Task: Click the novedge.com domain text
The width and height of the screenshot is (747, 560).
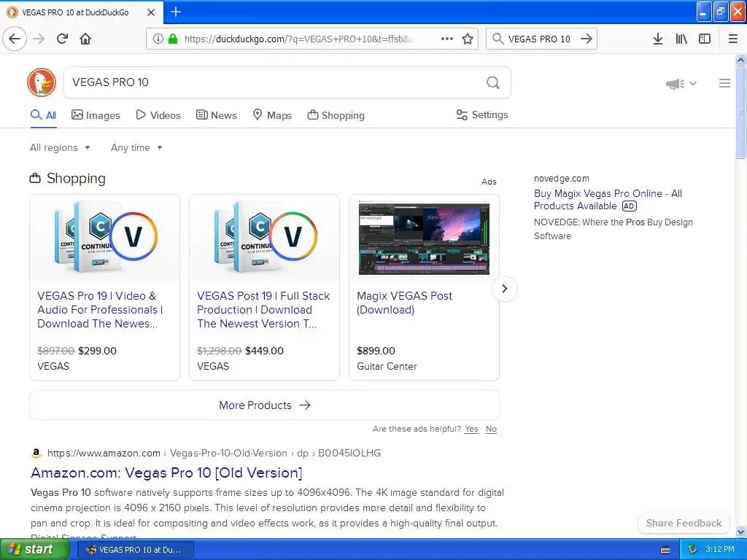Action: click(x=561, y=179)
